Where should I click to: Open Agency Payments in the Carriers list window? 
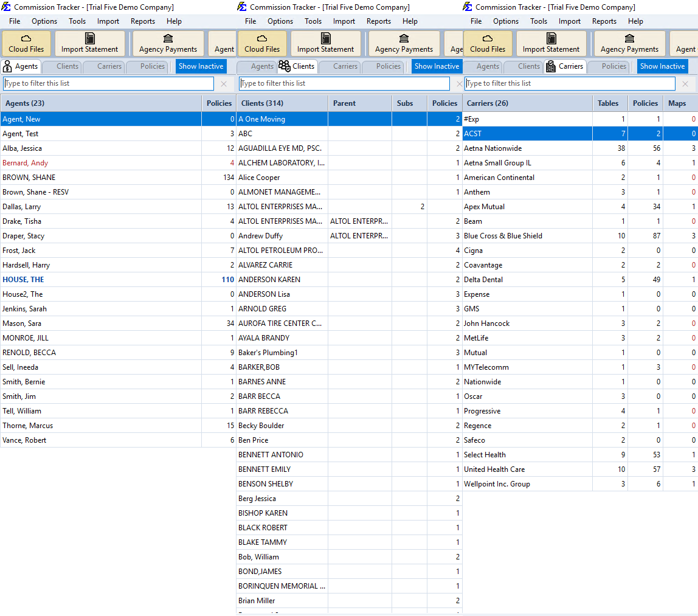(x=629, y=43)
